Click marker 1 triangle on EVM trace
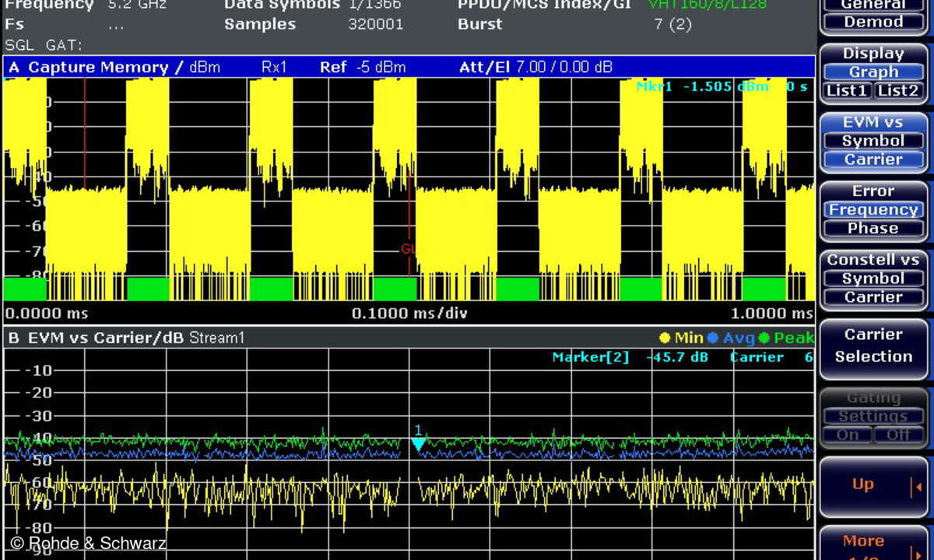 coord(418,444)
